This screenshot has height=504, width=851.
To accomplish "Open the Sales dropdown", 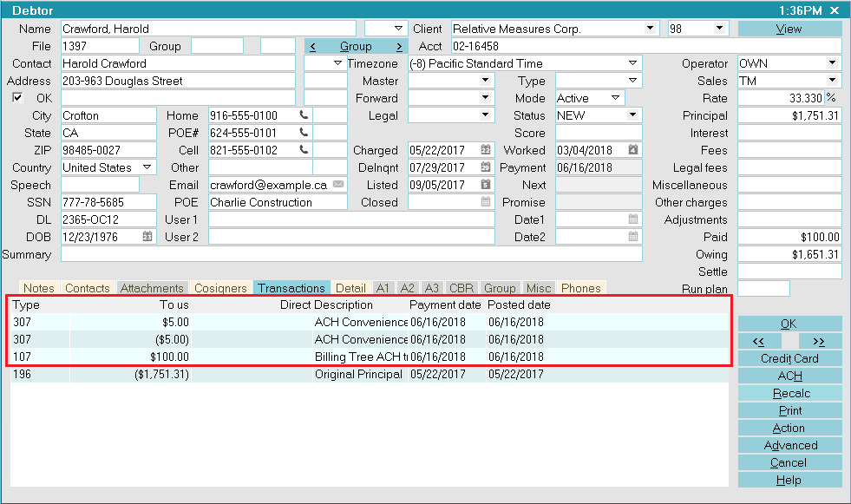I will click(832, 81).
